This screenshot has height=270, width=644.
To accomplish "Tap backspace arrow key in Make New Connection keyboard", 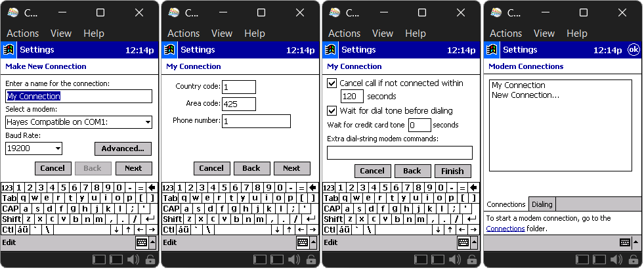I will [x=152, y=188].
